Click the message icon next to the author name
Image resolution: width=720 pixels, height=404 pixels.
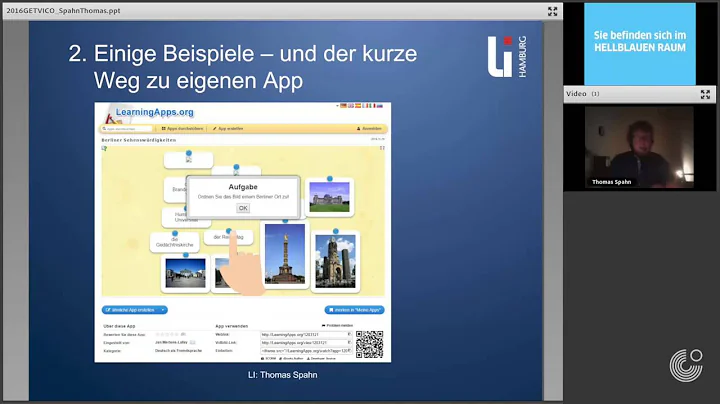[192, 342]
